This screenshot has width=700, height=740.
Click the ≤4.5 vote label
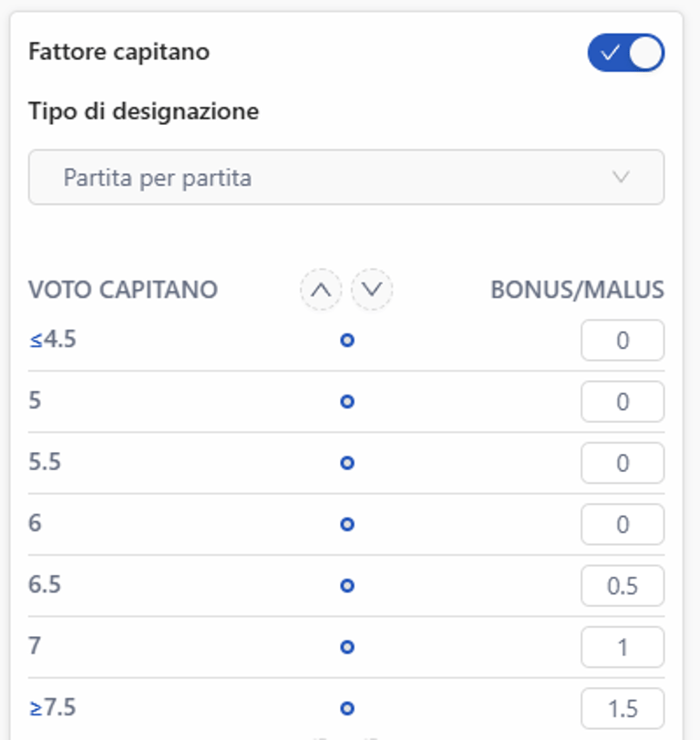[x=53, y=340]
